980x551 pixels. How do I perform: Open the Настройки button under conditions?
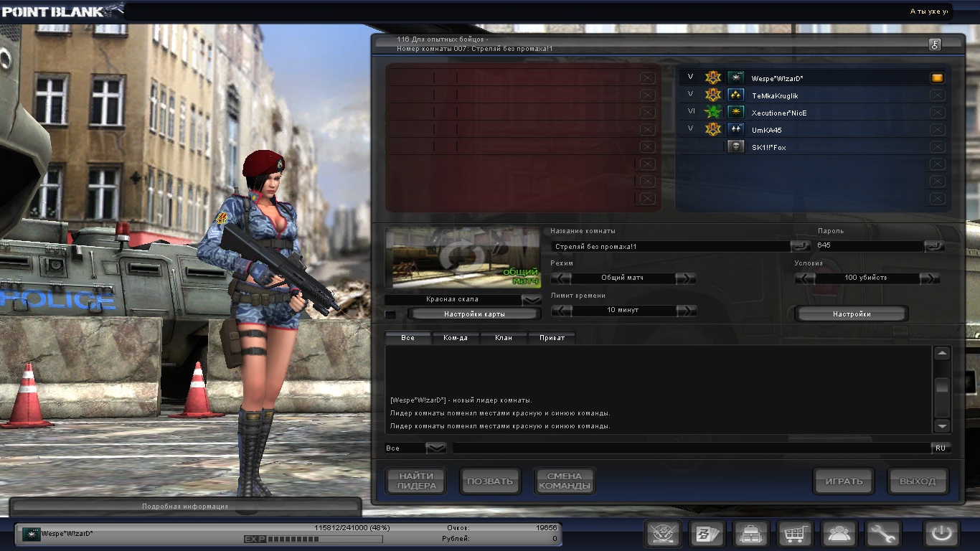(x=852, y=314)
